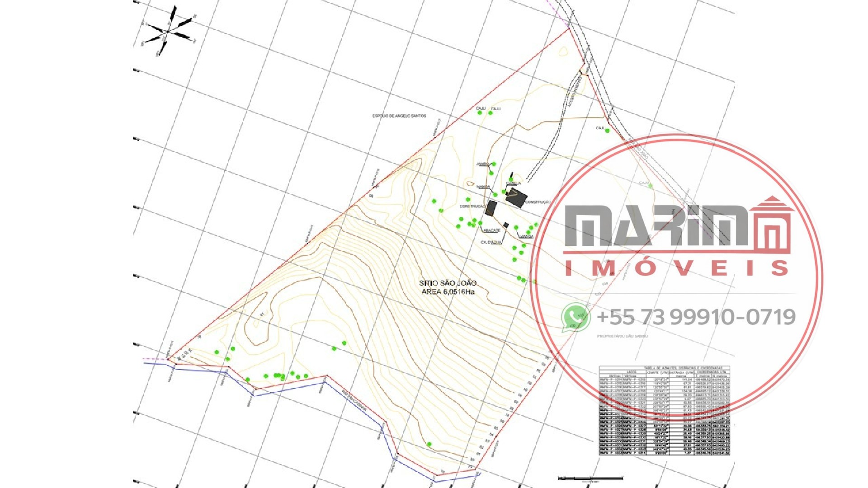Click the MANGA label just below JAMBO
This screenshot has width=868, height=488.
[x=483, y=186]
